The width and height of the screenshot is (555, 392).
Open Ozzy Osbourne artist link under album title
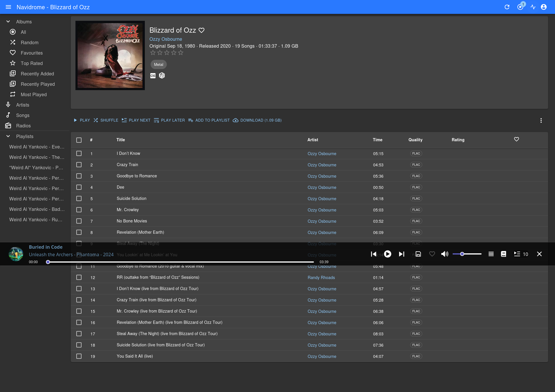click(x=166, y=39)
